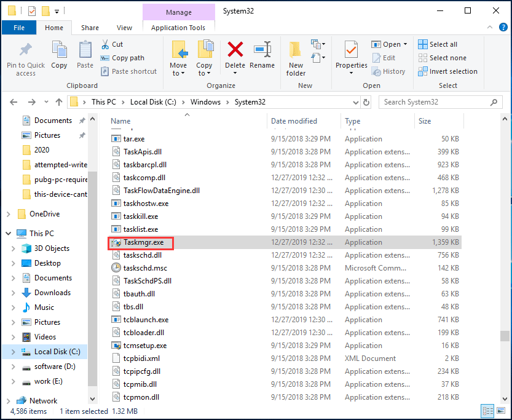
Task: Sort by Date modified column
Action: 304,121
